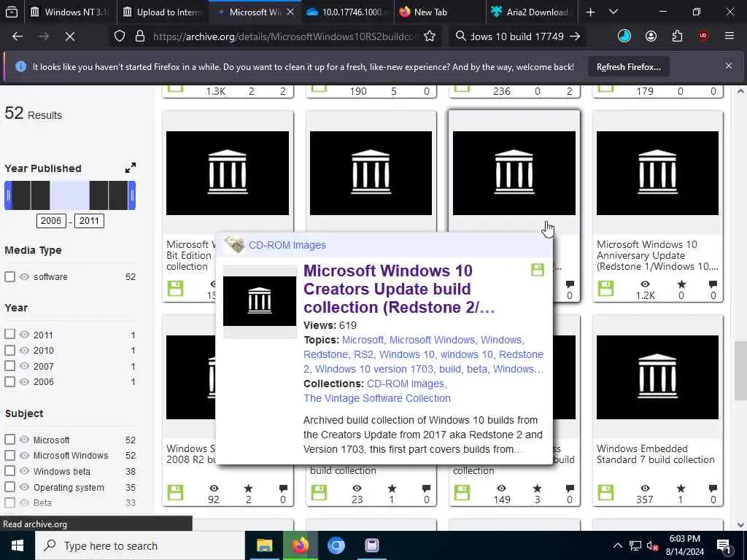Toggle eye icon for 2011 filter

pos(24,334)
